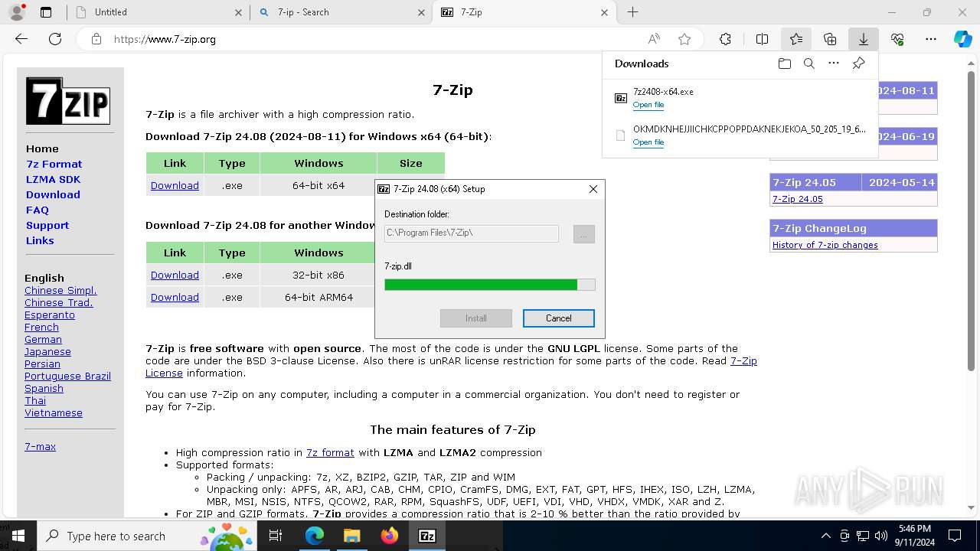Open Read aloud icon in address bar
The width and height of the screenshot is (980, 551).
[654, 39]
